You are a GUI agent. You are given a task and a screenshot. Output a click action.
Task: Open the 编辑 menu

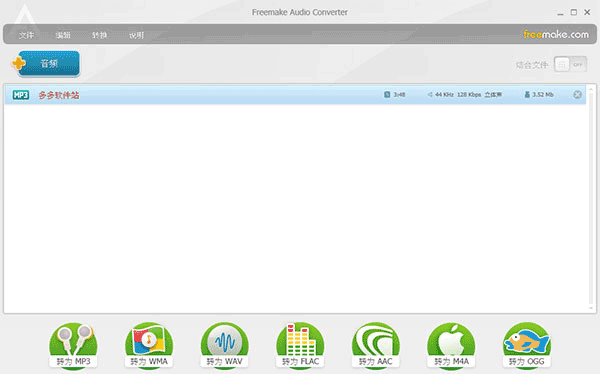[63, 35]
